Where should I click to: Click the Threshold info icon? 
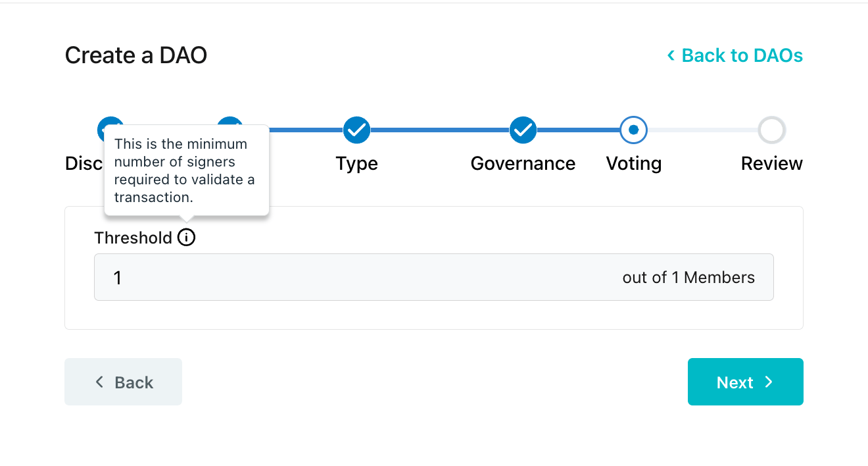click(187, 238)
